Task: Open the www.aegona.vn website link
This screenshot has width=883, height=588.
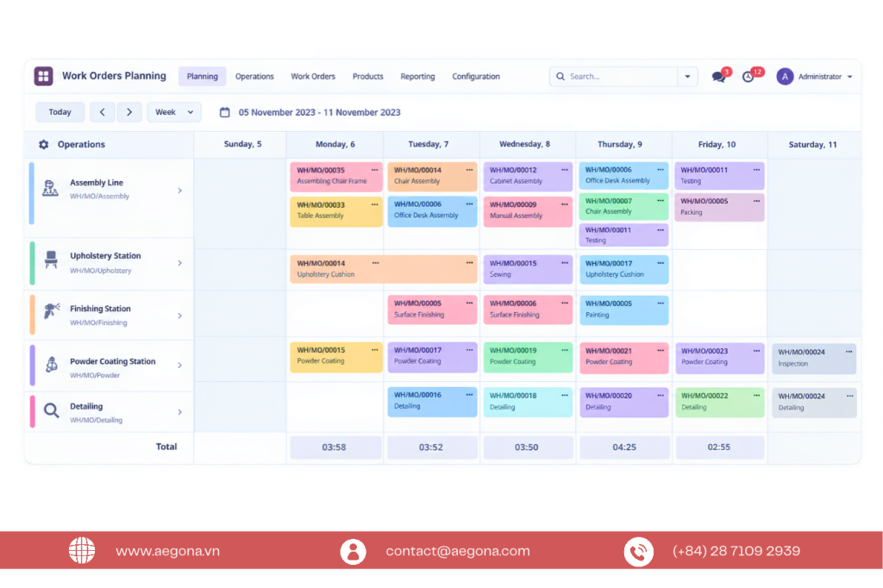Action: point(168,551)
